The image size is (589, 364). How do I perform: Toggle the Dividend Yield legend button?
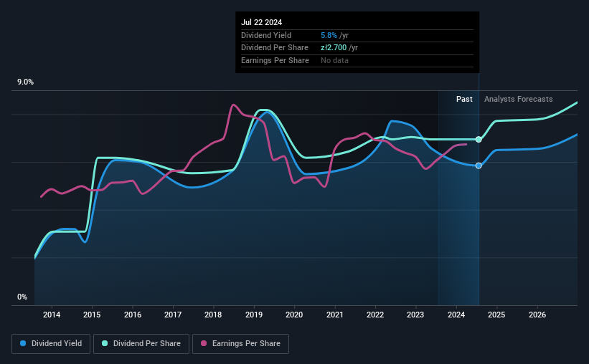point(51,344)
